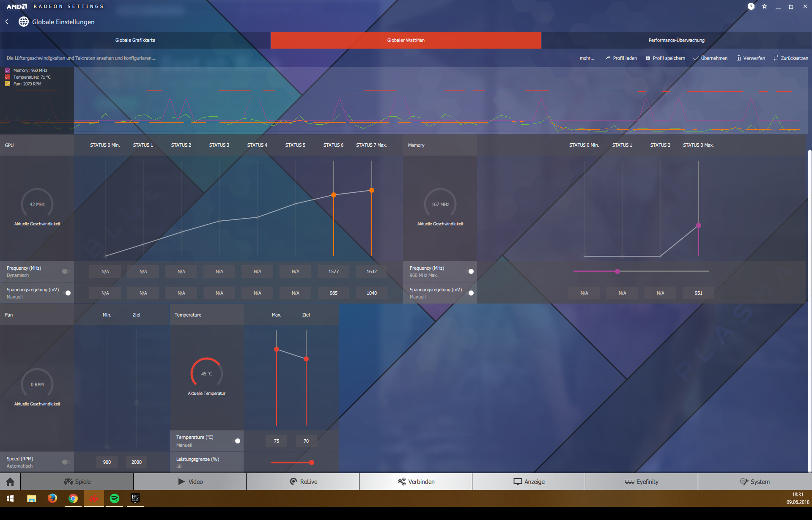Screen dimensions: 812x520
Task: Click the Memory 167 MHz speed gauge
Action: click(x=440, y=204)
